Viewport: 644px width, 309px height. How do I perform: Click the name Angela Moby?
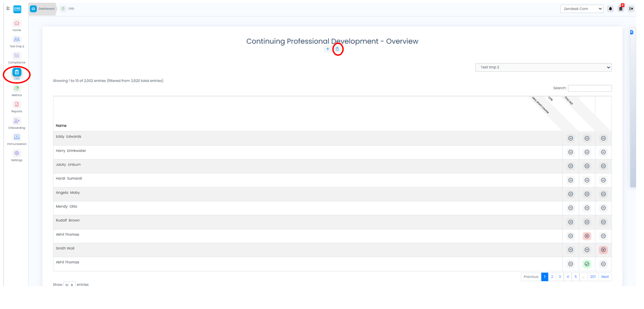pos(68,193)
